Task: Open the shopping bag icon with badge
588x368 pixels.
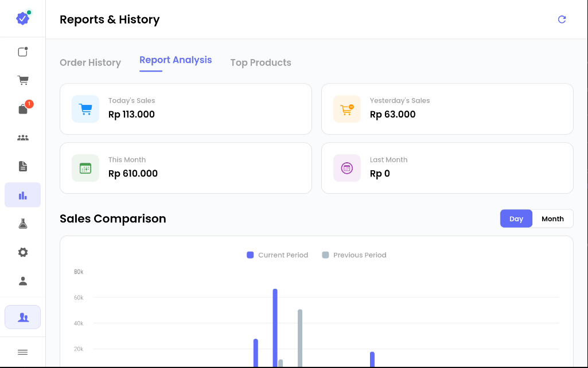Action: [23, 109]
